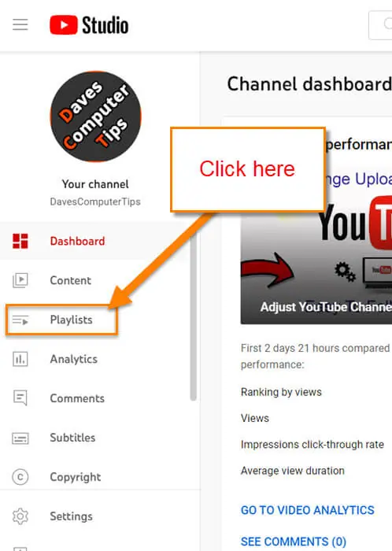
Task: Click the Analytics bar chart icon
Action: click(x=20, y=359)
